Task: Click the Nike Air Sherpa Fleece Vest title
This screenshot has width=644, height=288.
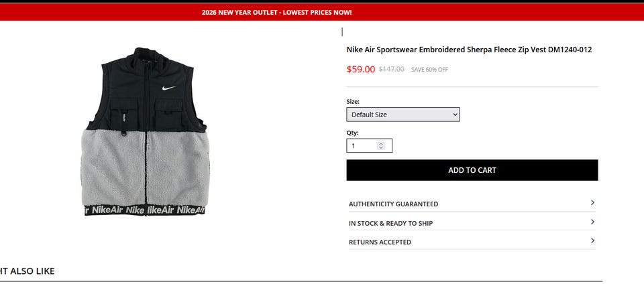Action: (469, 50)
